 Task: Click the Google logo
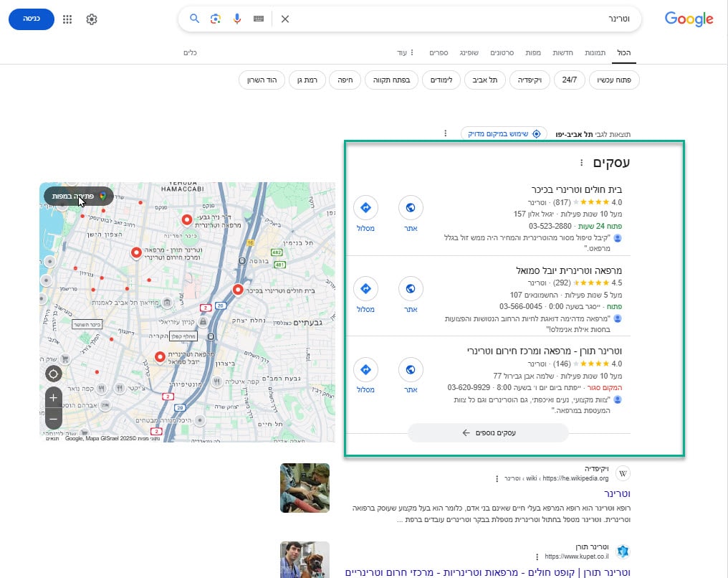689,19
